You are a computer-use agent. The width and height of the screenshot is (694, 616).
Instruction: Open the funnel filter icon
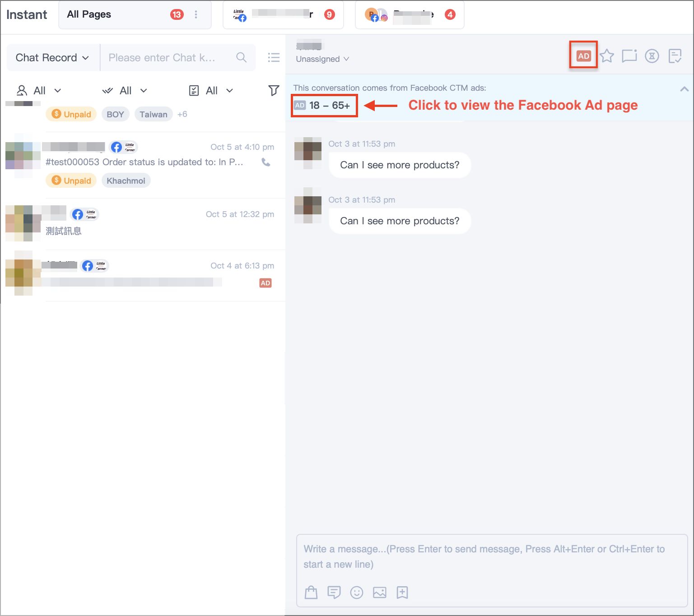point(274,90)
